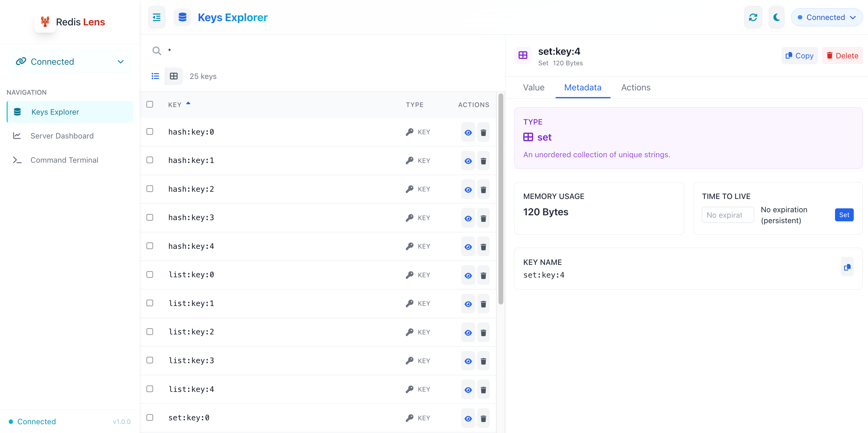
Task: Click the keys table vertical scrollbar
Action: tap(501, 199)
